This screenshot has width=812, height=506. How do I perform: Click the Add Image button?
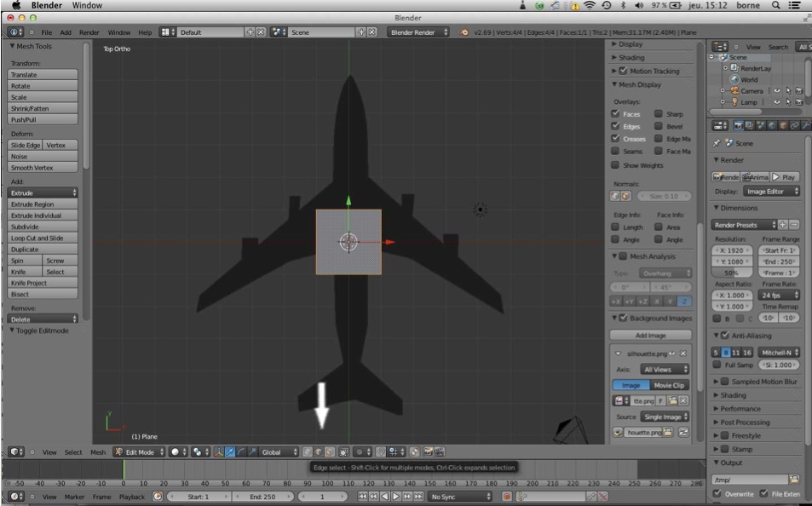click(650, 335)
